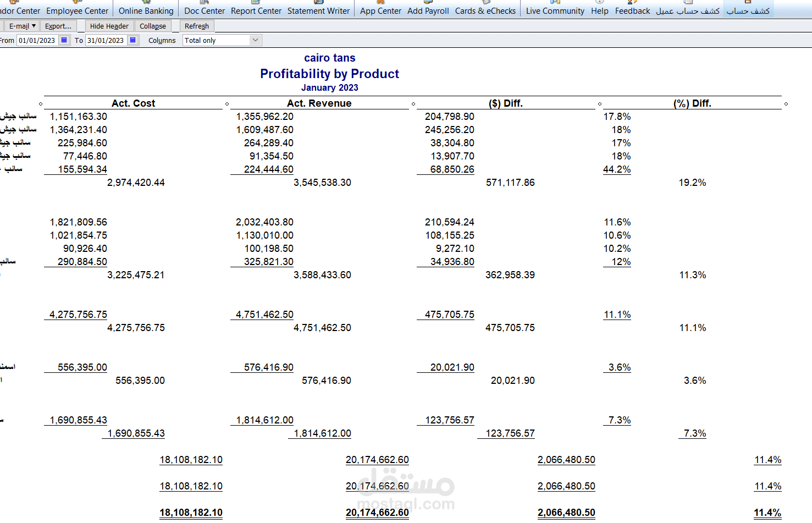
Task: Select difference value 9,272.10
Action: click(x=455, y=249)
